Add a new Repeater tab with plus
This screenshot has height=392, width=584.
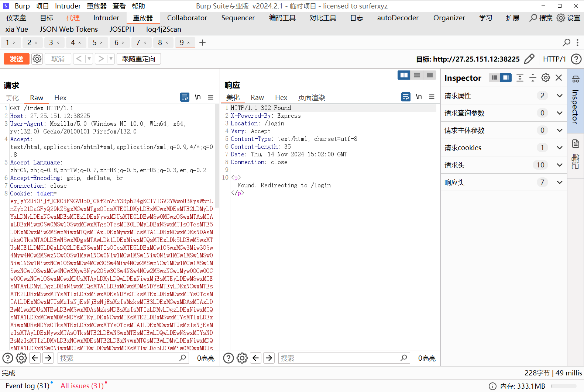pos(202,43)
